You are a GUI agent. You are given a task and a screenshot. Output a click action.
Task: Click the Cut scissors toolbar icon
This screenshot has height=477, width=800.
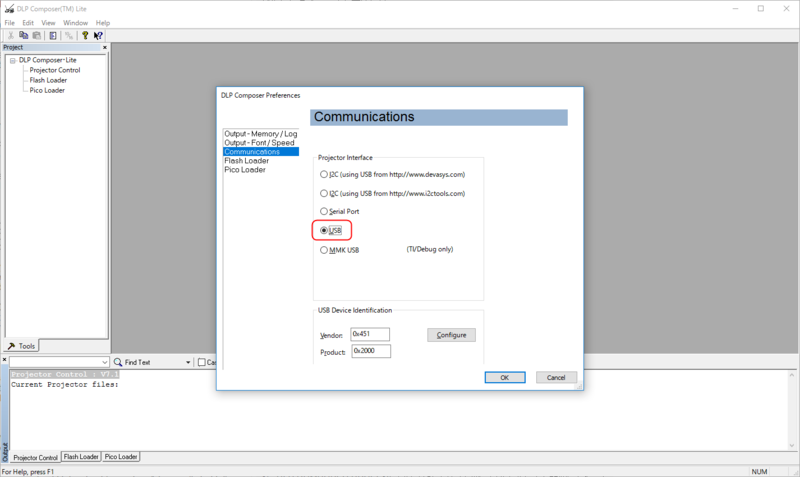[10, 35]
